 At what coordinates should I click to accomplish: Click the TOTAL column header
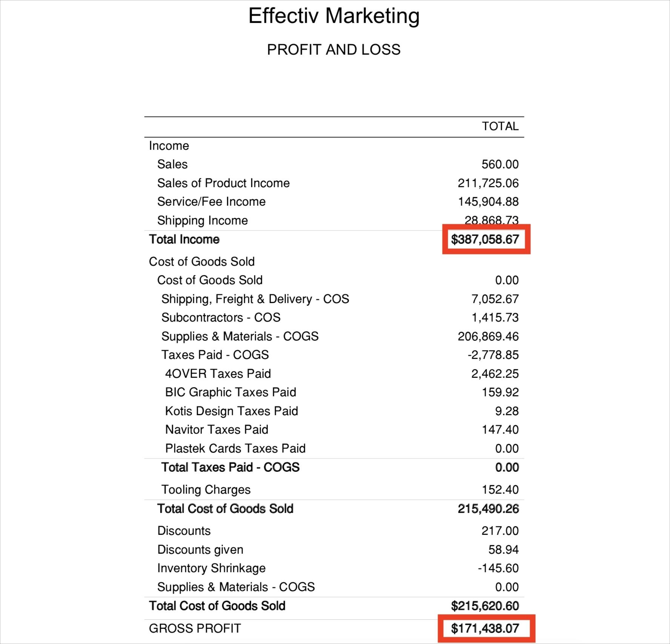tap(500, 126)
